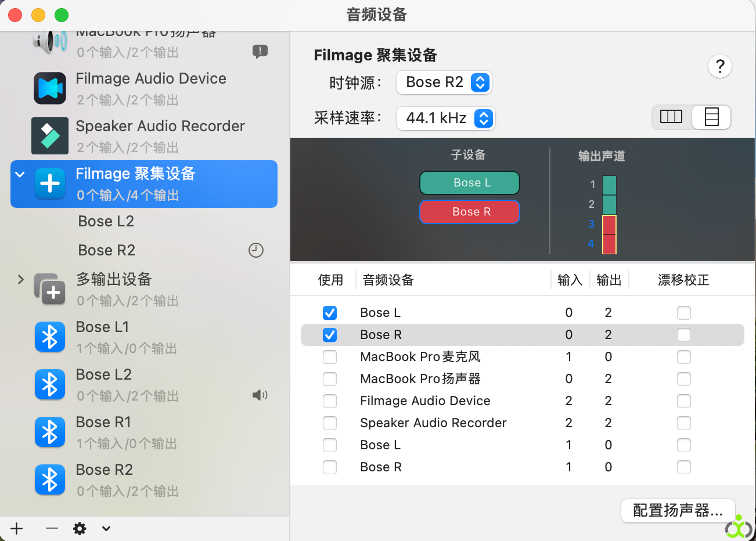Switch to stacked rows layout view
Image resolution: width=756 pixels, height=541 pixels.
(711, 117)
